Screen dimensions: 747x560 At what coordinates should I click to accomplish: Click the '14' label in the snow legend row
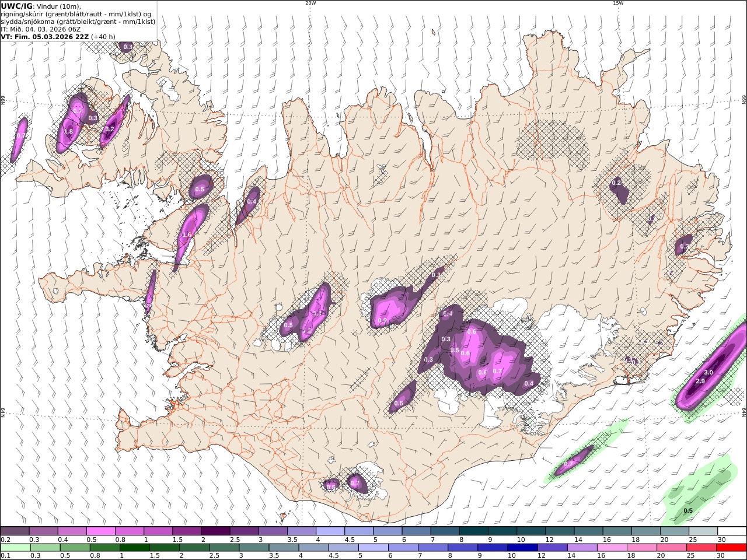click(x=578, y=540)
